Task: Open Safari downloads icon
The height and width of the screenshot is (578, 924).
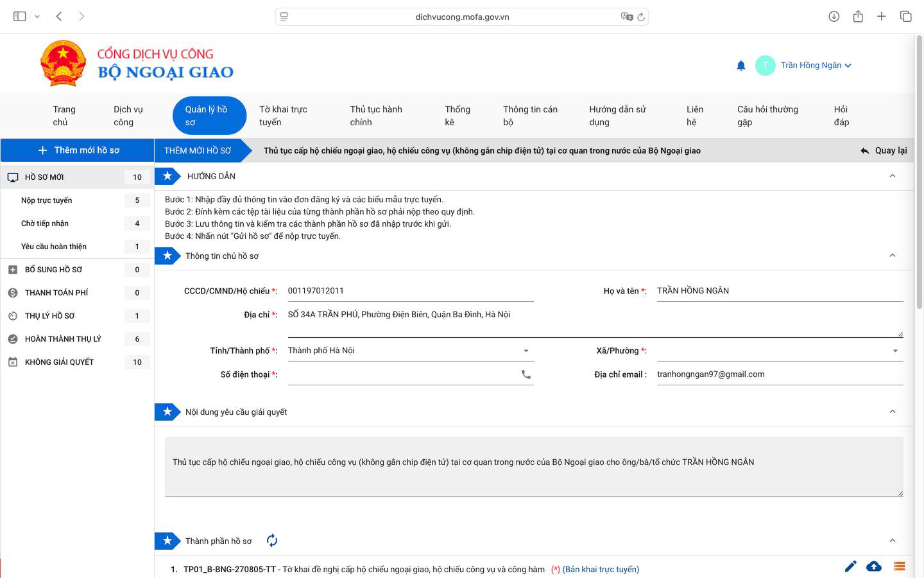Action: tap(834, 17)
